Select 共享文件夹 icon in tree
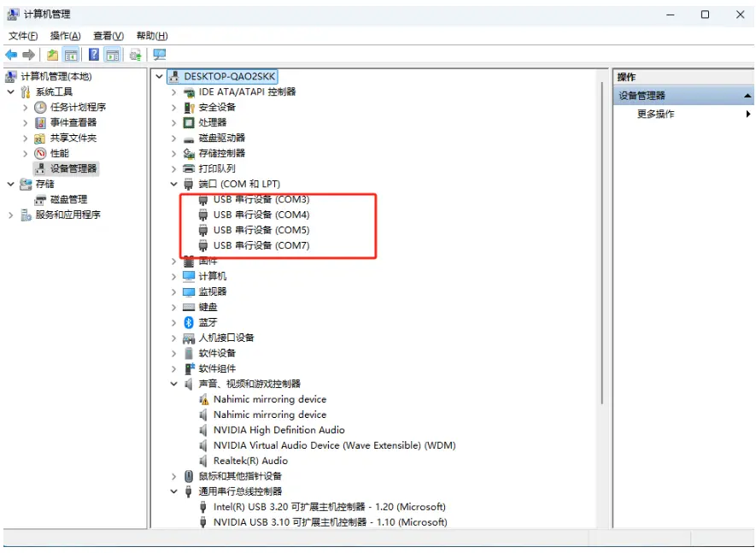This screenshot has height=553, width=756. point(40,138)
